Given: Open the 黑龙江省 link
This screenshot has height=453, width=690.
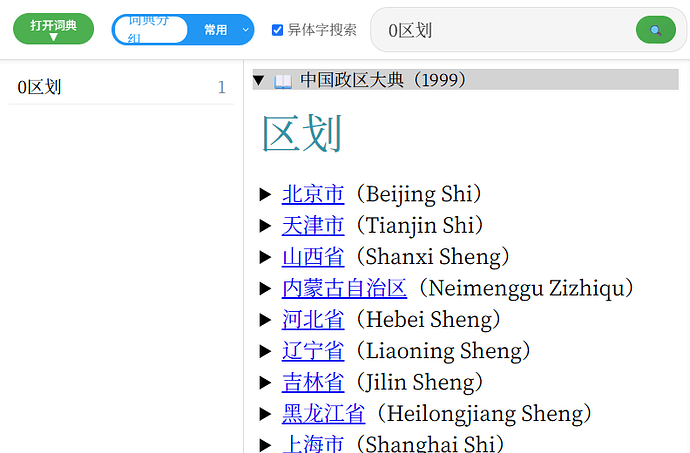Looking at the screenshot, I should (x=323, y=414).
